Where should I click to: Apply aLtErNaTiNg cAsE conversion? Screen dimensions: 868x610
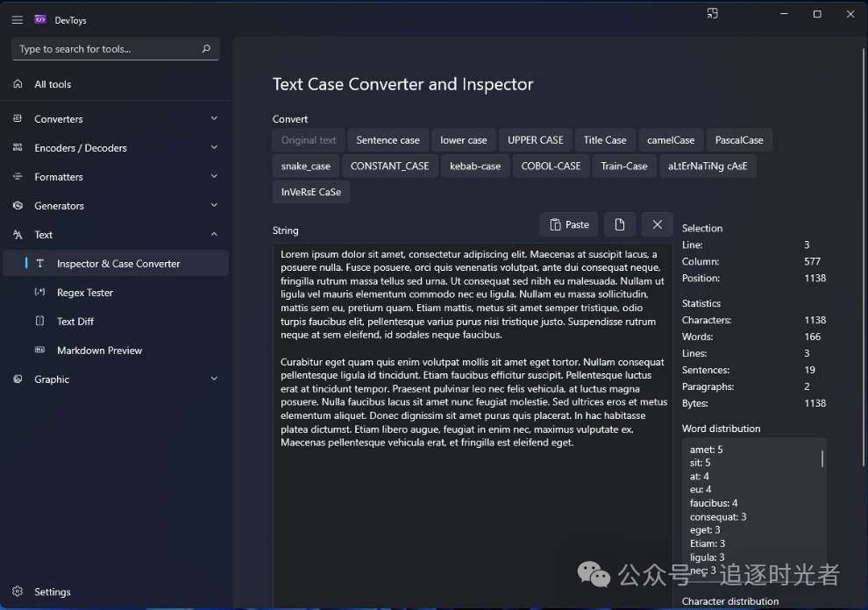tap(708, 166)
